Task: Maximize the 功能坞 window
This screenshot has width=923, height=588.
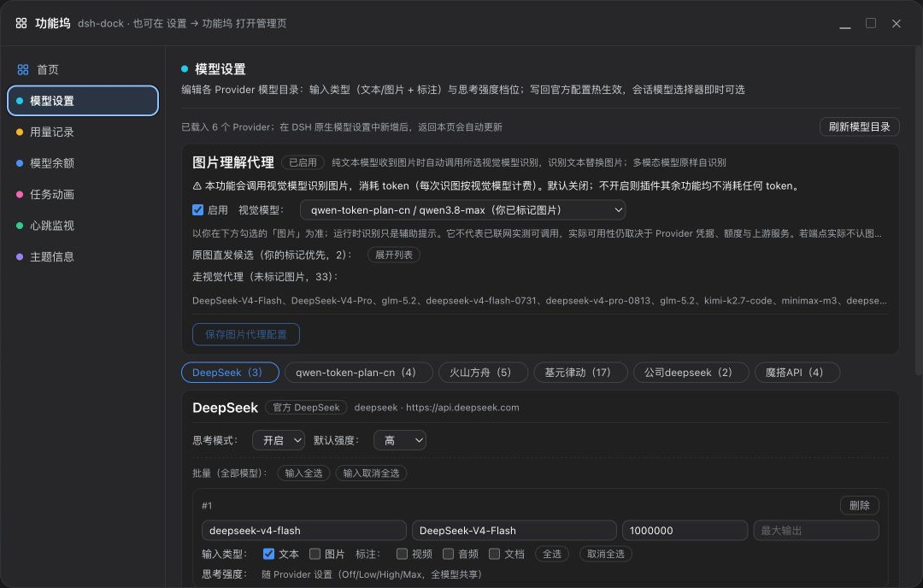Action: 871,23
